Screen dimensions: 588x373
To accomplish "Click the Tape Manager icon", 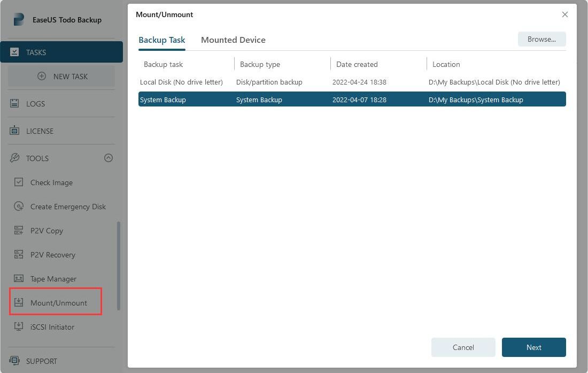I will point(19,278).
